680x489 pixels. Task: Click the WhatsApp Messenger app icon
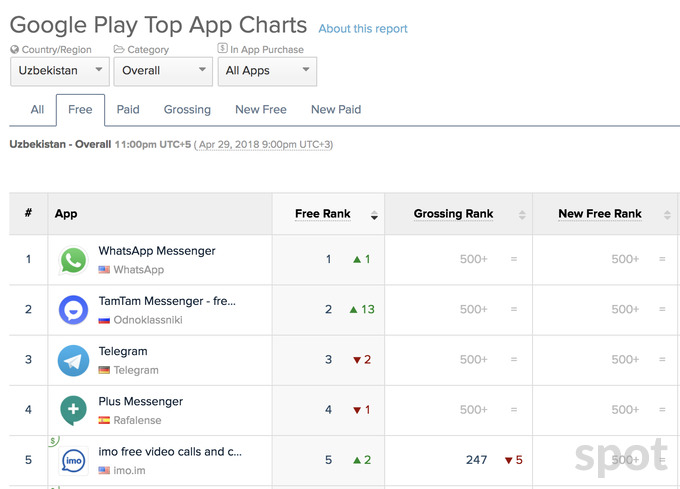pos(73,260)
